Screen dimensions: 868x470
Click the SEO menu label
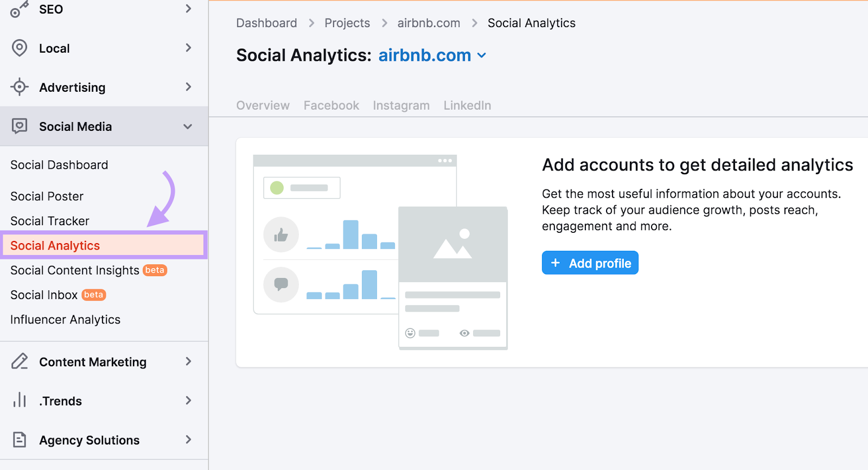pos(51,9)
